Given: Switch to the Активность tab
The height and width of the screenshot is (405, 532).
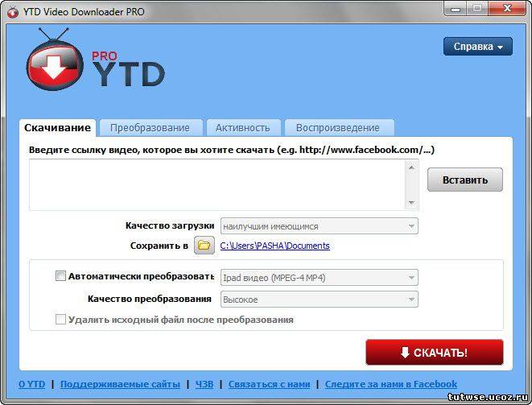Looking at the screenshot, I should (243, 128).
